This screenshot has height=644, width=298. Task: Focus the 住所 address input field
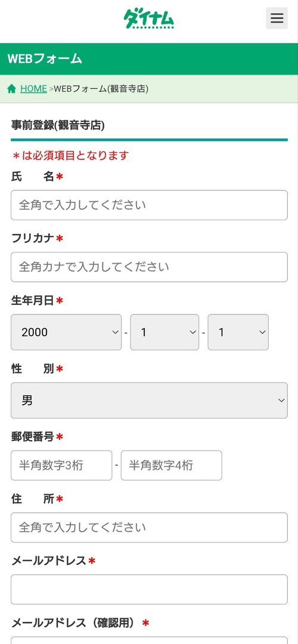(x=149, y=528)
